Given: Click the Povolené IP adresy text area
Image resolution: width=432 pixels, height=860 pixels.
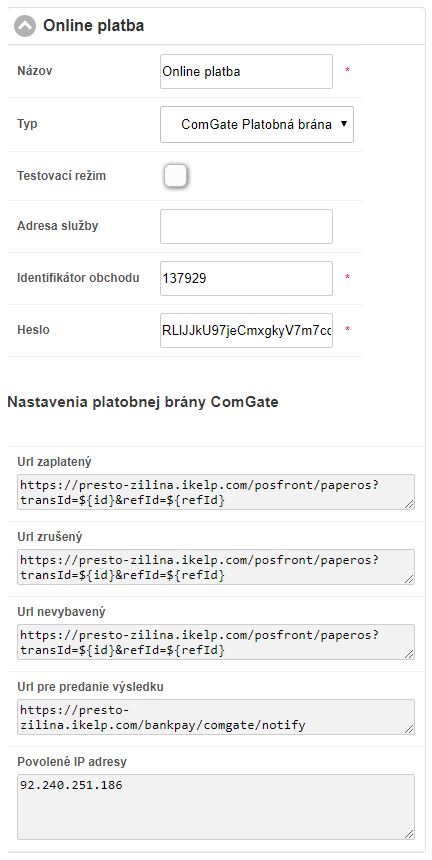Looking at the screenshot, I should pyautogui.click(x=216, y=807).
